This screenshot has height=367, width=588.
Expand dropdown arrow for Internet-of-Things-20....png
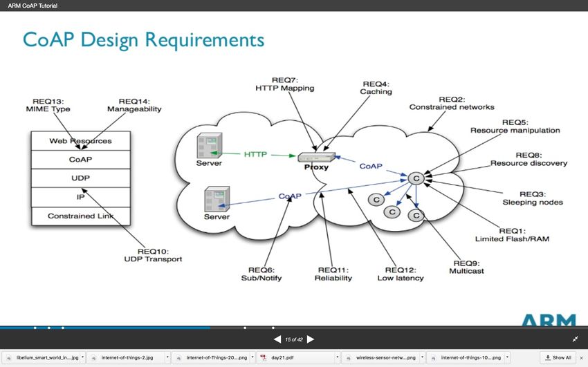point(252,357)
